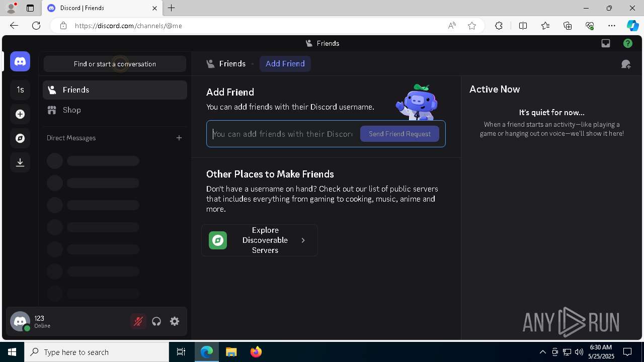Viewport: 644px width, 362px height.
Task: Create DM plus next to Direct Messages
Action: (179, 138)
